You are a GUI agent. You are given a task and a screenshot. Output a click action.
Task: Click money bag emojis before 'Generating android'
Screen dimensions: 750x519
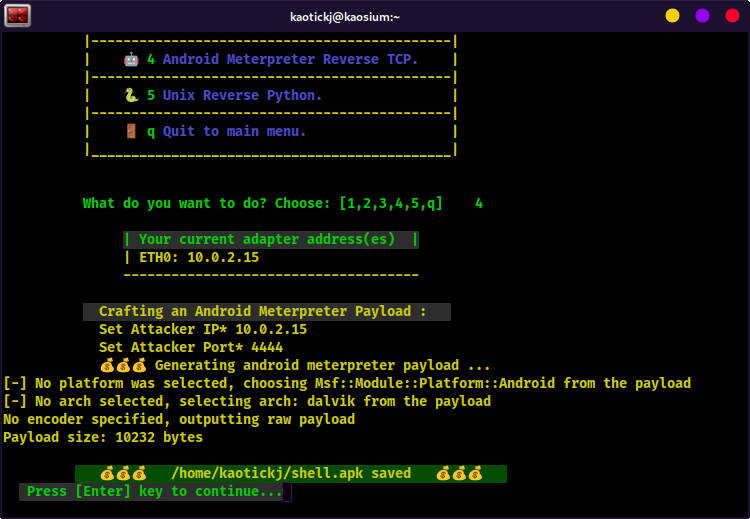pyautogui.click(x=123, y=366)
